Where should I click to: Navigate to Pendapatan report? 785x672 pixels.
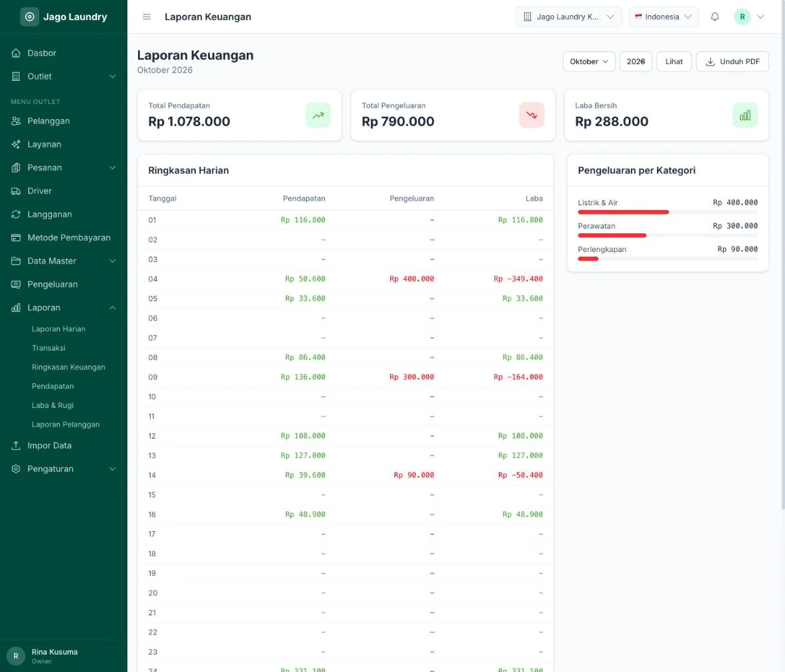(53, 386)
